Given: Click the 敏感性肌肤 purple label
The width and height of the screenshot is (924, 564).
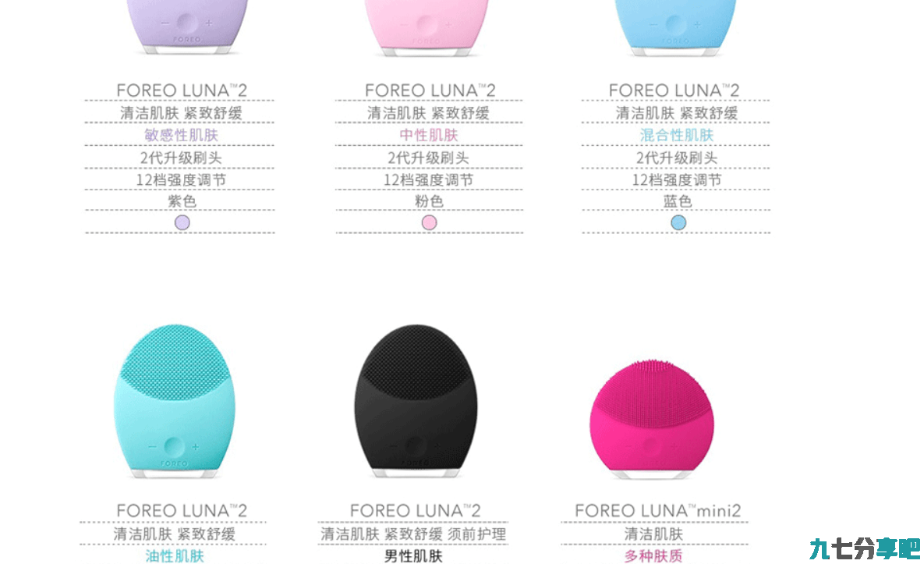Looking at the screenshot, I should (182, 135).
